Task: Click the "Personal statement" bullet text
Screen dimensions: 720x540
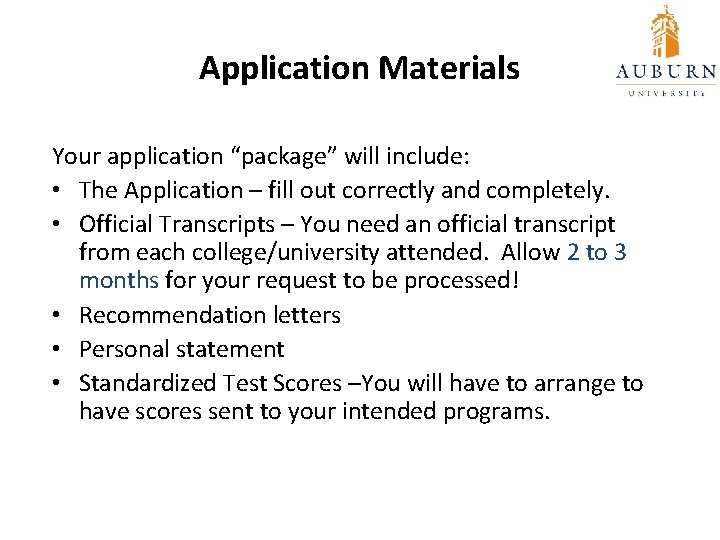Action: pos(182,349)
